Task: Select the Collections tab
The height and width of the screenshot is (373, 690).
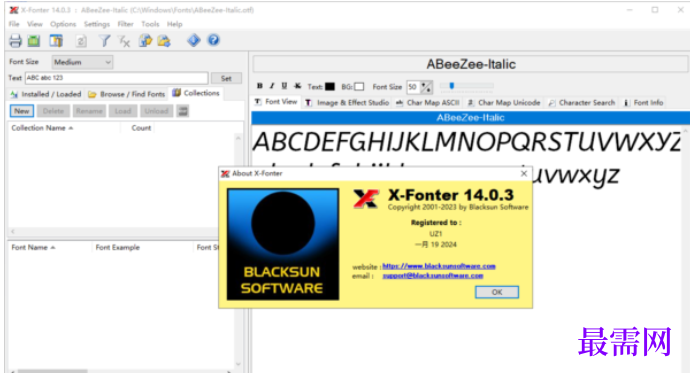Action: click(196, 93)
